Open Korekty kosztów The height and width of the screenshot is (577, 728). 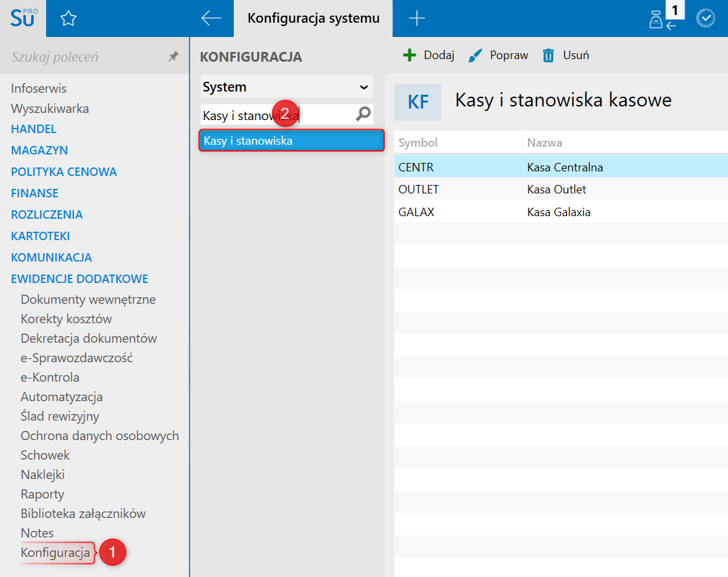point(66,319)
